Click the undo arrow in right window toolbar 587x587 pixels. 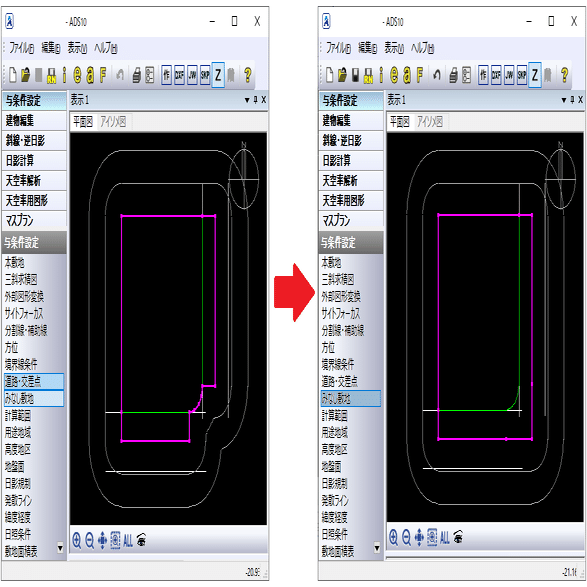(x=437, y=75)
